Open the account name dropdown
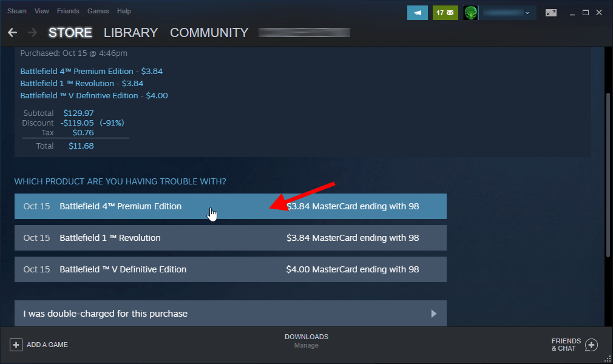 coord(508,13)
